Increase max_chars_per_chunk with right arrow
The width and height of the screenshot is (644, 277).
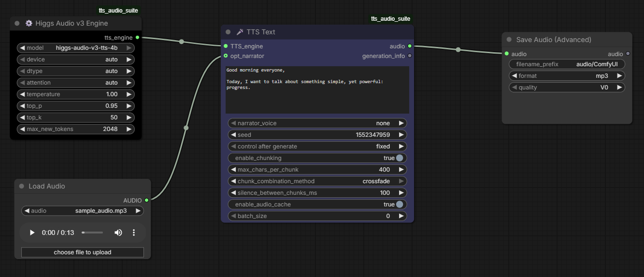point(401,170)
